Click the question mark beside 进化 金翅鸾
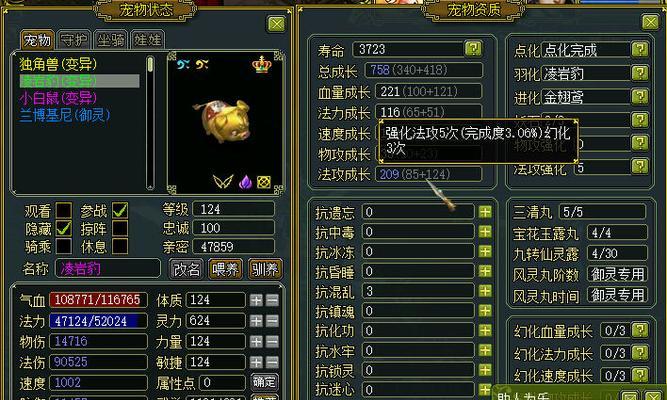This screenshot has height=400, width=667. coord(640,97)
